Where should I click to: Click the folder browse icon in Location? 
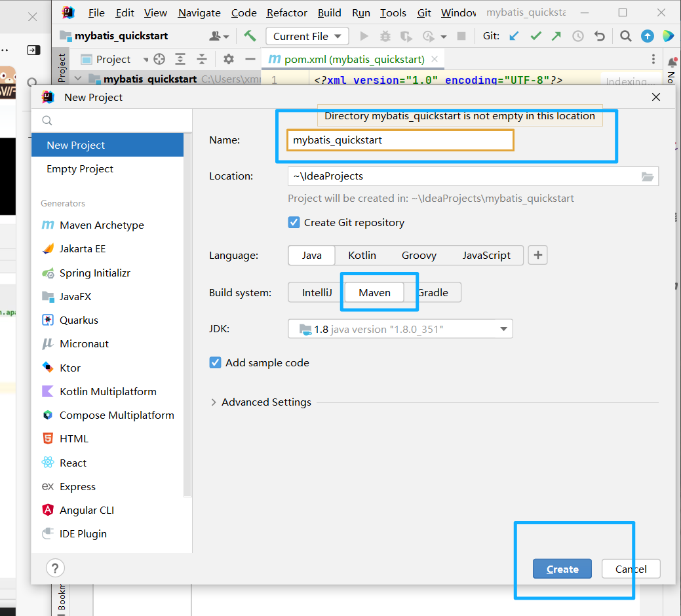647,177
